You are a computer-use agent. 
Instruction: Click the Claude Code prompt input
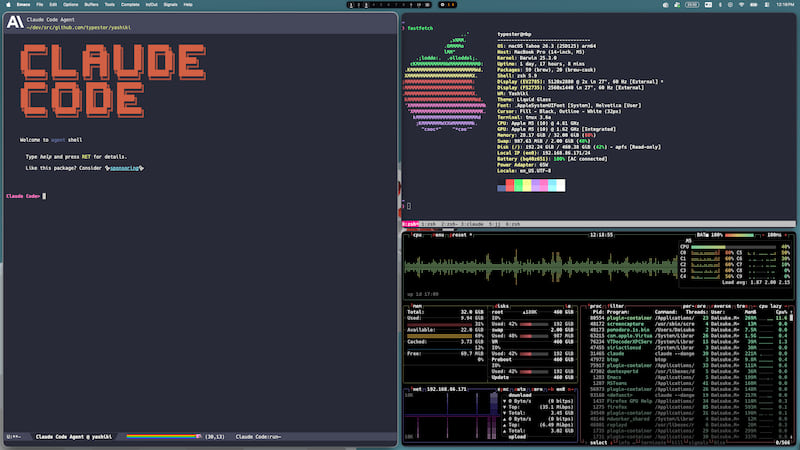coord(44,196)
